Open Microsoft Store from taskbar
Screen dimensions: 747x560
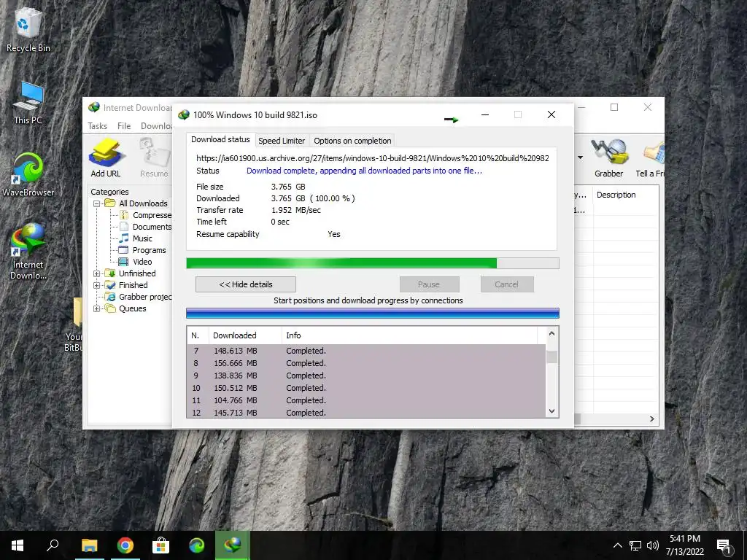[160, 545]
